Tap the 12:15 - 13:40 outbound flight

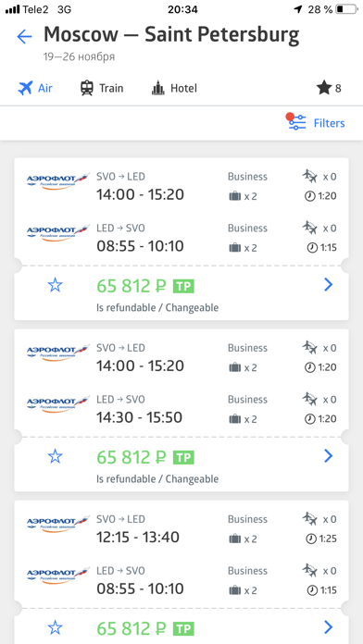[138, 538]
